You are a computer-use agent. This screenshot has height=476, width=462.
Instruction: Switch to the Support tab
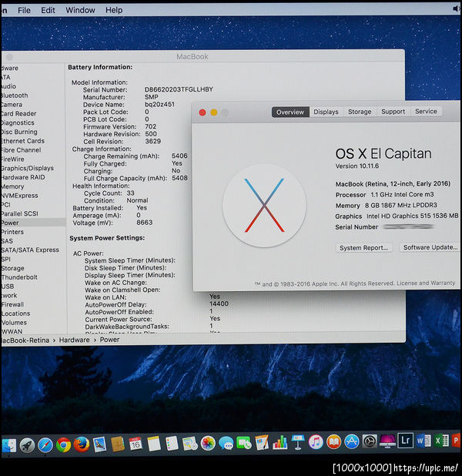(x=393, y=112)
